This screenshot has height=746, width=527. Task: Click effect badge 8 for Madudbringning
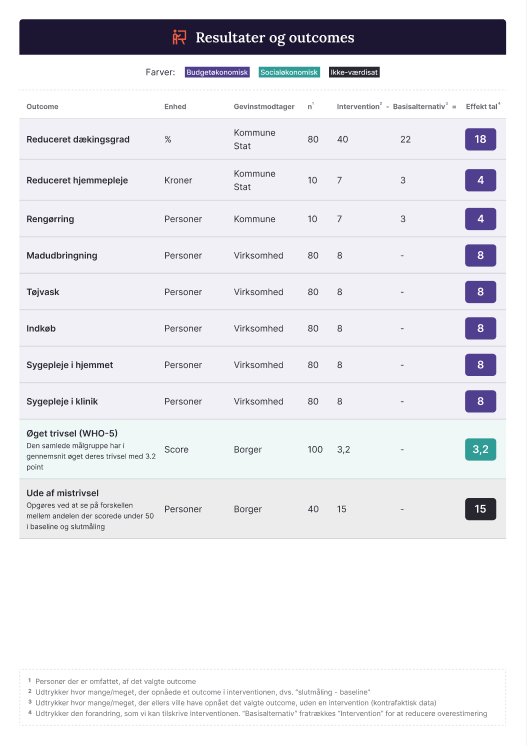(x=480, y=255)
